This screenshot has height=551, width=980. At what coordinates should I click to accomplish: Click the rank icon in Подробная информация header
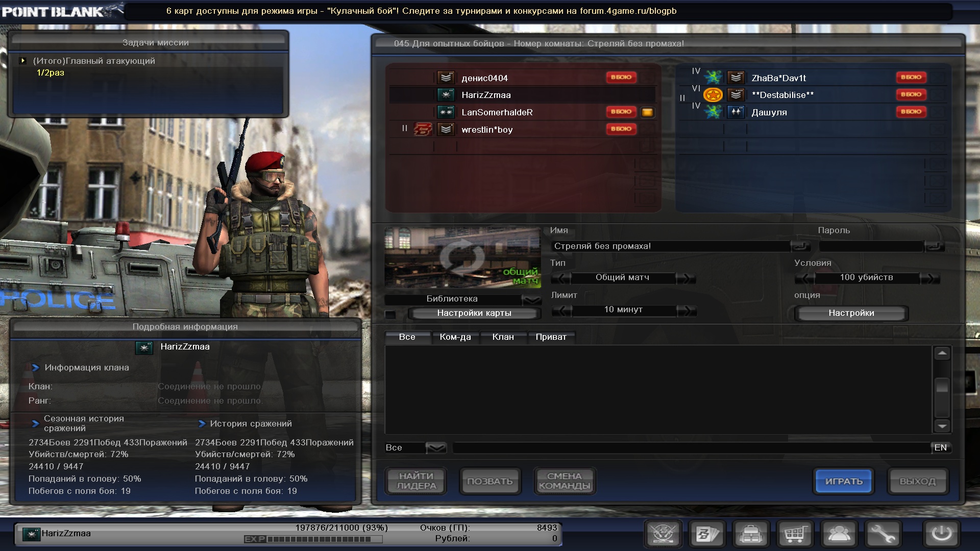point(144,347)
